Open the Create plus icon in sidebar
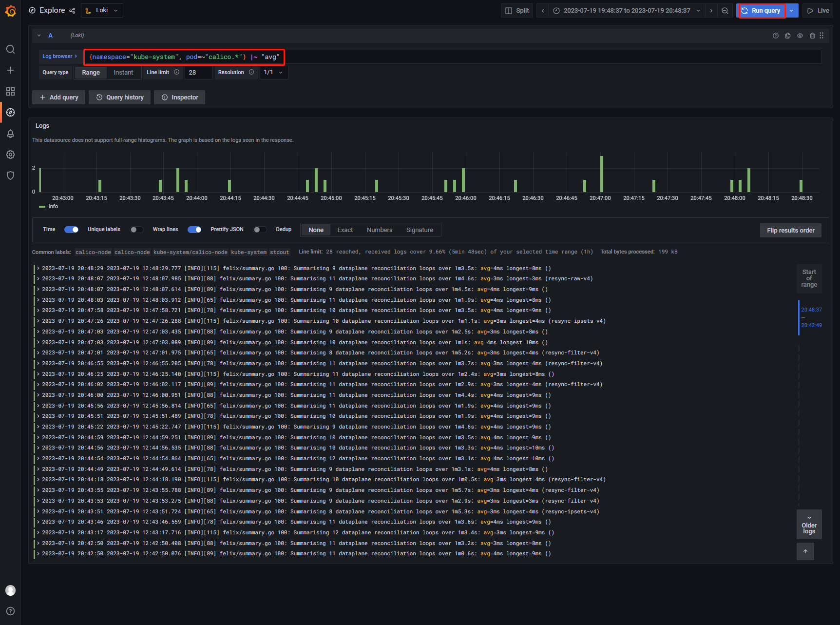Viewport: 840px width, 625px height. (x=10, y=70)
